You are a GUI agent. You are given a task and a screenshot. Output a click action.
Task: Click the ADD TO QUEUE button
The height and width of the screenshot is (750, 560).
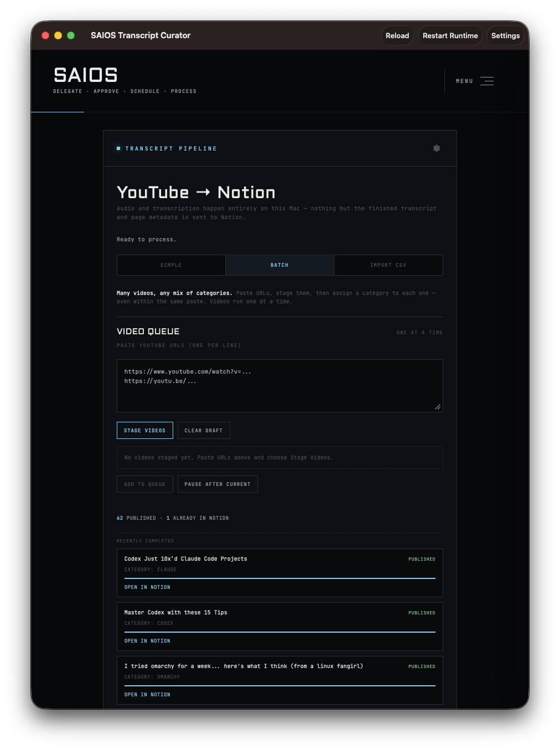tap(145, 484)
